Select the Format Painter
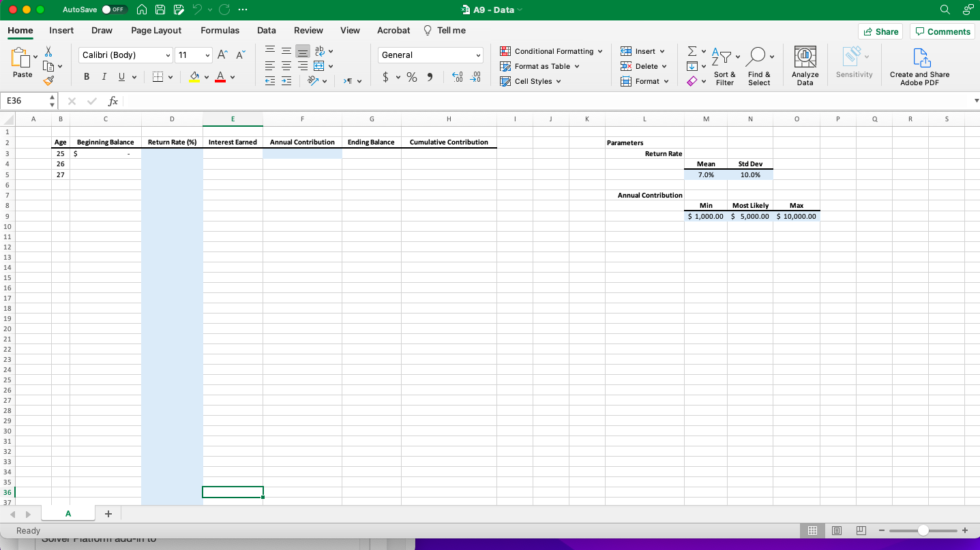Screen dimensions: 980x550 (48, 80)
